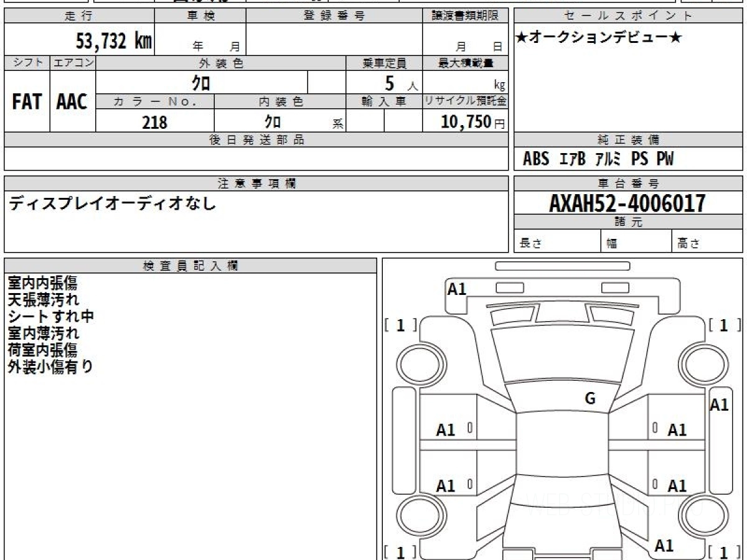Click the 走行 header cell

coord(79,16)
